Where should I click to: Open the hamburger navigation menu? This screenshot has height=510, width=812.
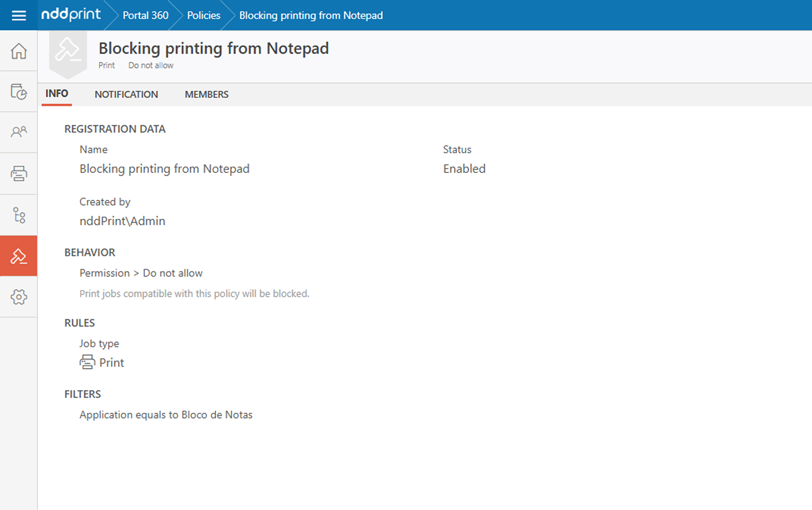[19, 15]
